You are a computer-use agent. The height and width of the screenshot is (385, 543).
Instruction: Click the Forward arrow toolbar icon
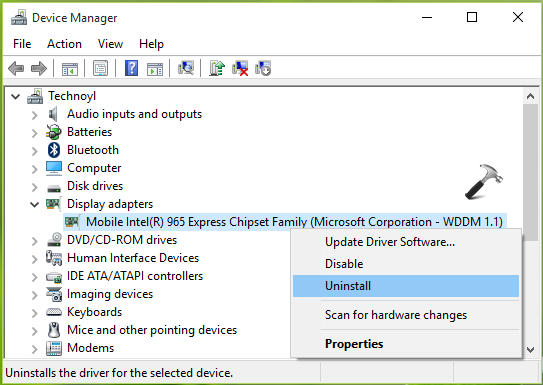(x=39, y=68)
